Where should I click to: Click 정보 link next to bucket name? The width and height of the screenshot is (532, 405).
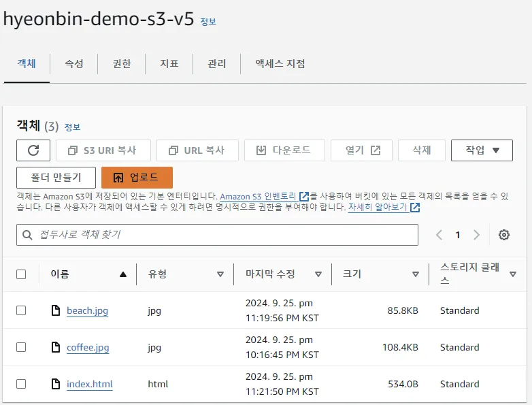point(208,22)
